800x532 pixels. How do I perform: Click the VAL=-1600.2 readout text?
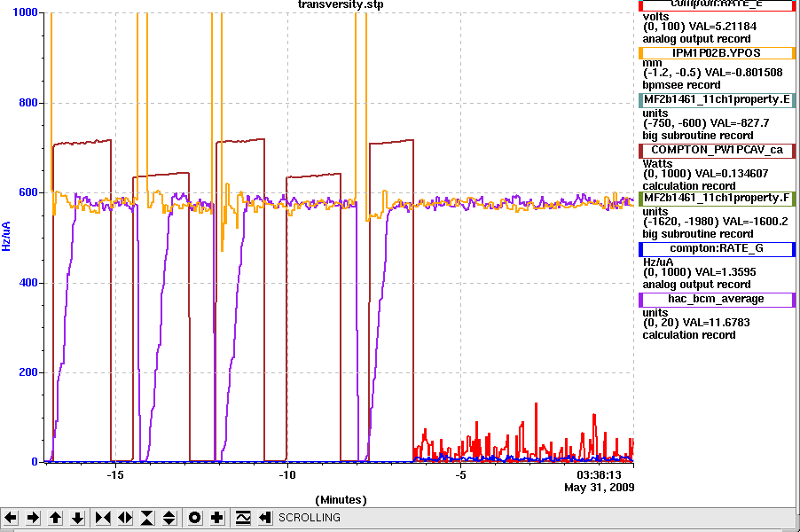[754, 222]
